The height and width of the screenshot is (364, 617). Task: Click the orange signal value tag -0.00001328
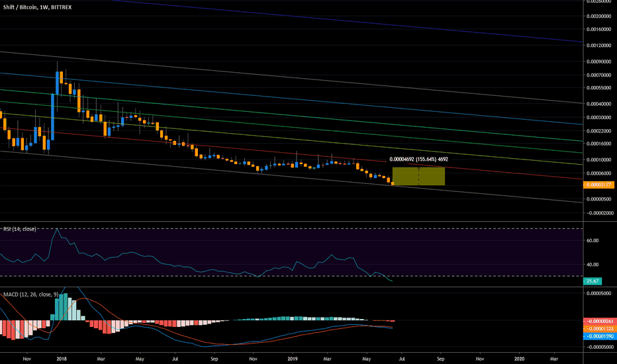(598, 328)
